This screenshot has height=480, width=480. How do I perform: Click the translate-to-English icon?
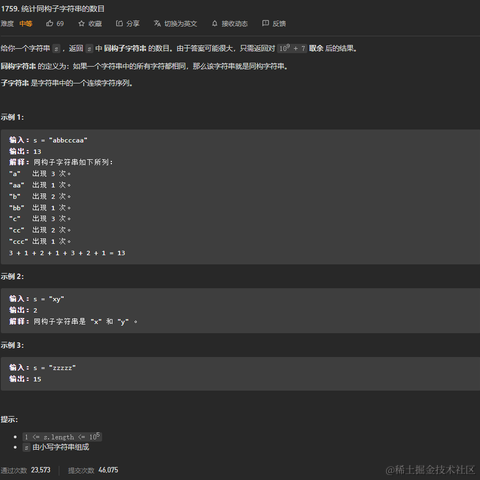pos(157,23)
